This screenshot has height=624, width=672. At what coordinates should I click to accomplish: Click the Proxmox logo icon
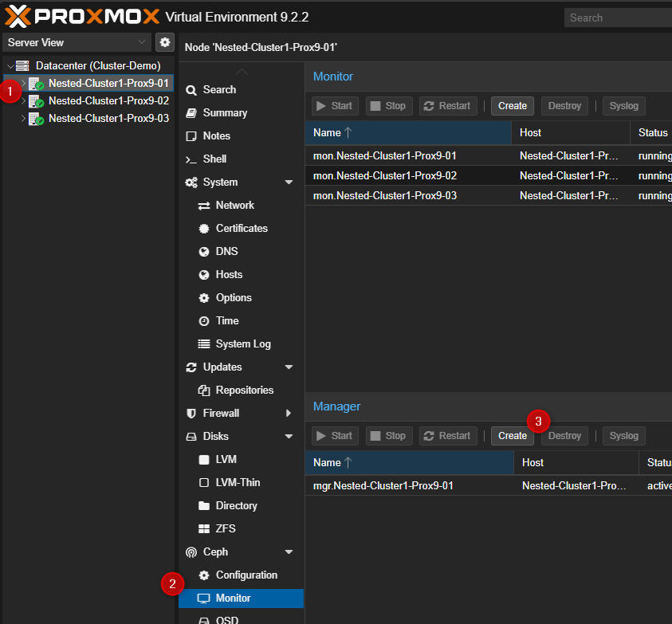[18, 17]
